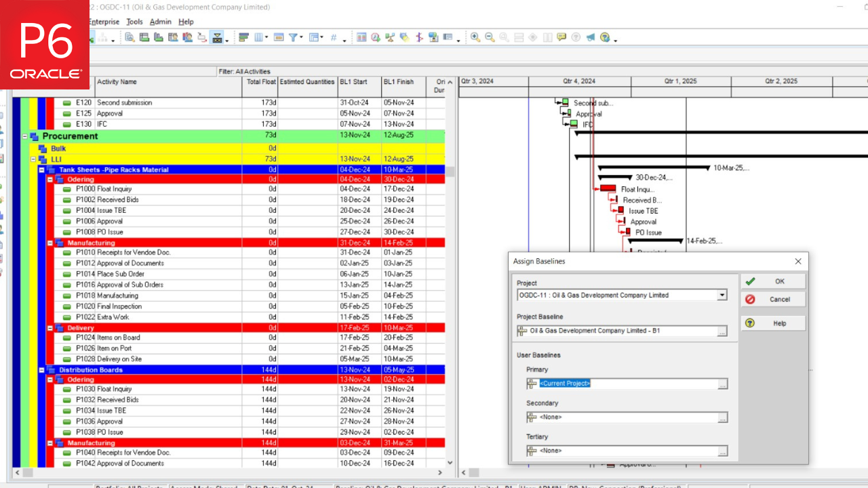Open the Project dropdown in Assign Baselines
The width and height of the screenshot is (868, 488).
(722, 294)
